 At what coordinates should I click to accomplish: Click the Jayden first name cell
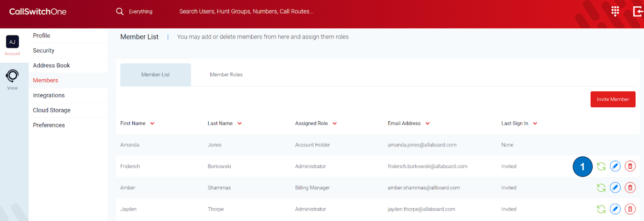click(x=128, y=209)
